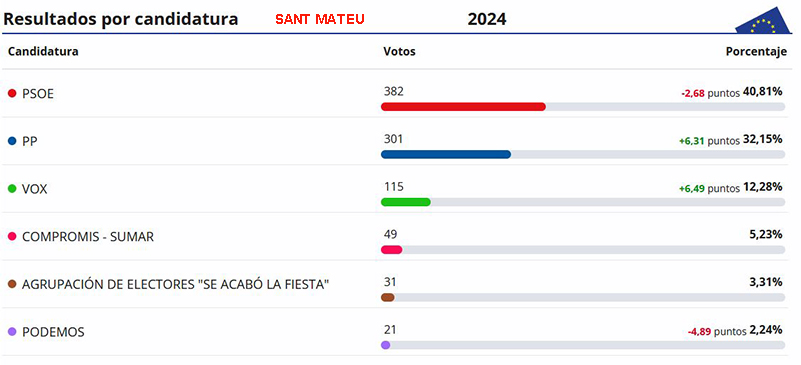Screen dimensions: 801x365
Task: Click the Votos column header
Action: (x=399, y=52)
